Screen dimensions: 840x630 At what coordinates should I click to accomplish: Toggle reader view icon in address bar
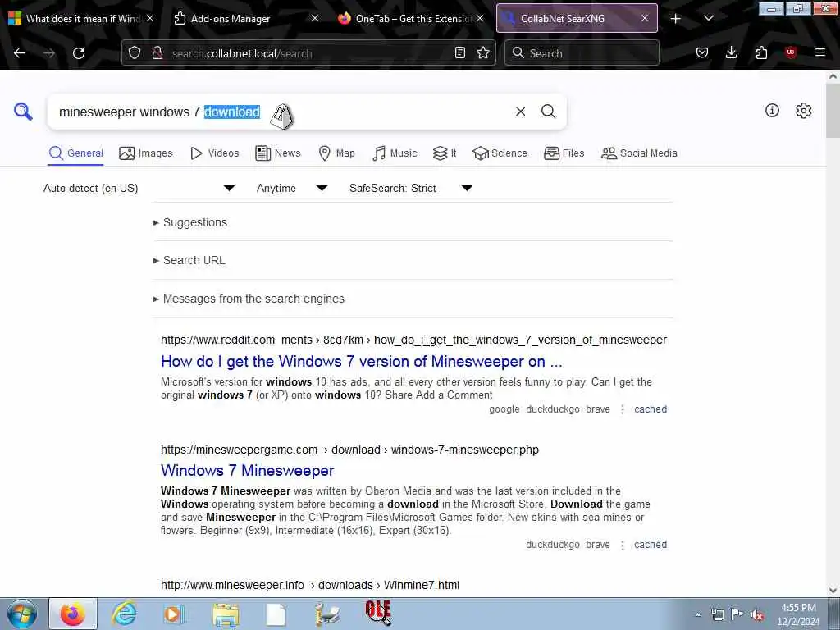click(x=459, y=53)
